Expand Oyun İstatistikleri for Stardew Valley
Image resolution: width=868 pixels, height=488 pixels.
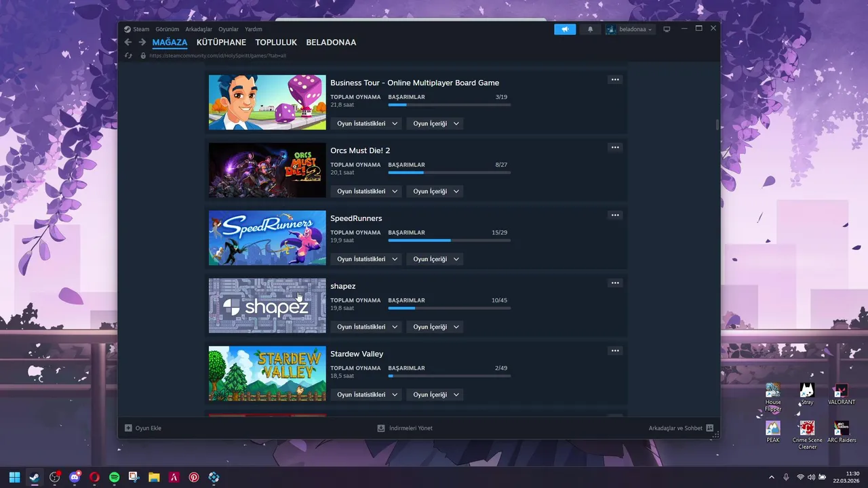pyautogui.click(x=366, y=394)
